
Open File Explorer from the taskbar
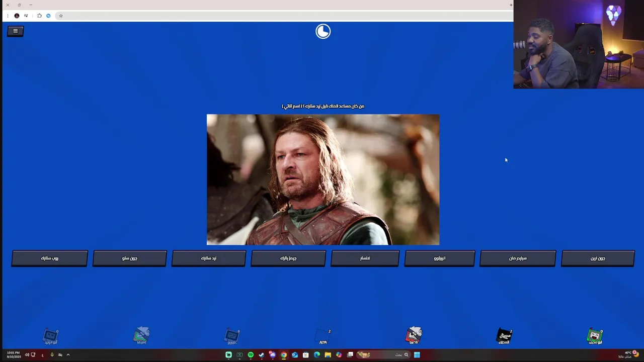click(328, 355)
